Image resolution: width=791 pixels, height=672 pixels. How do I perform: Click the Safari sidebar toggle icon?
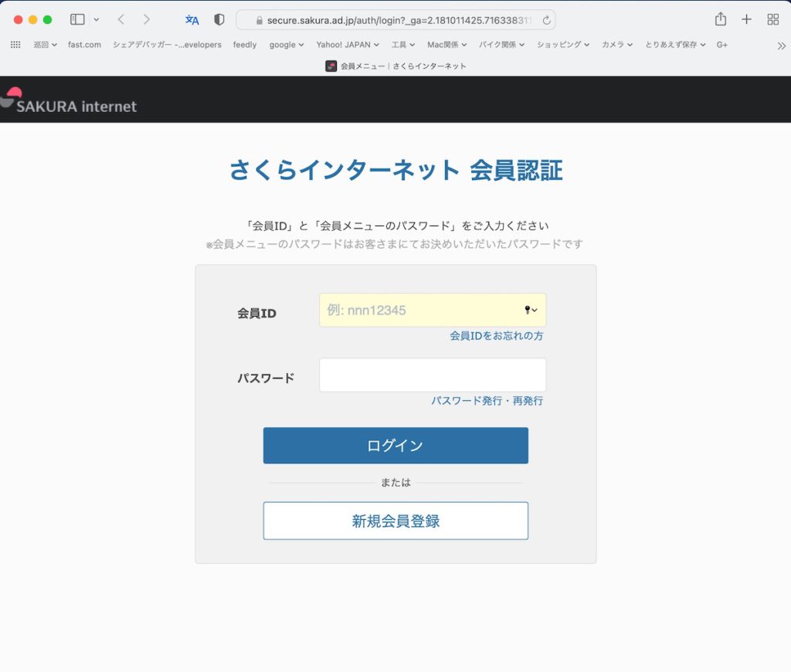coord(77,19)
